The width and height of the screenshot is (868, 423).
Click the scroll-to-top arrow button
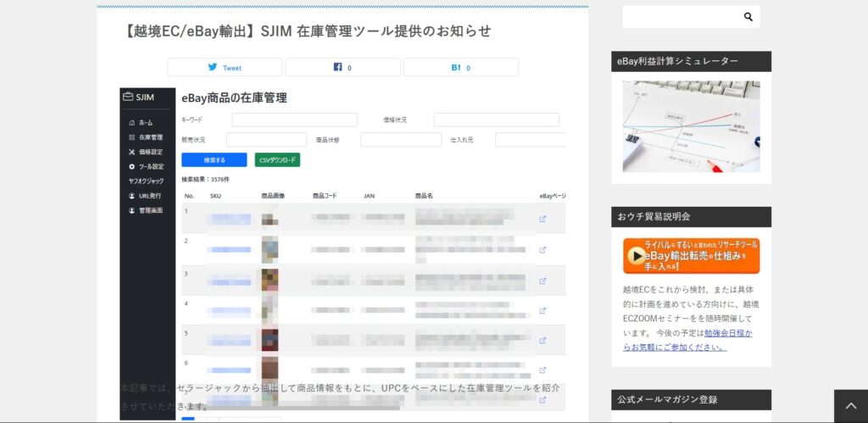coord(851,406)
